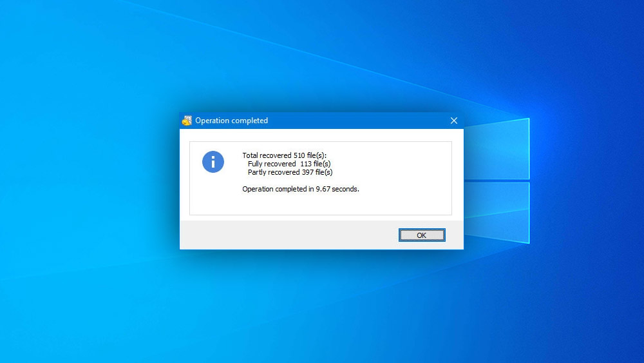This screenshot has height=363, width=644.
Task: Select the "Total recovered 510 file(s):" line
Action: tap(284, 155)
